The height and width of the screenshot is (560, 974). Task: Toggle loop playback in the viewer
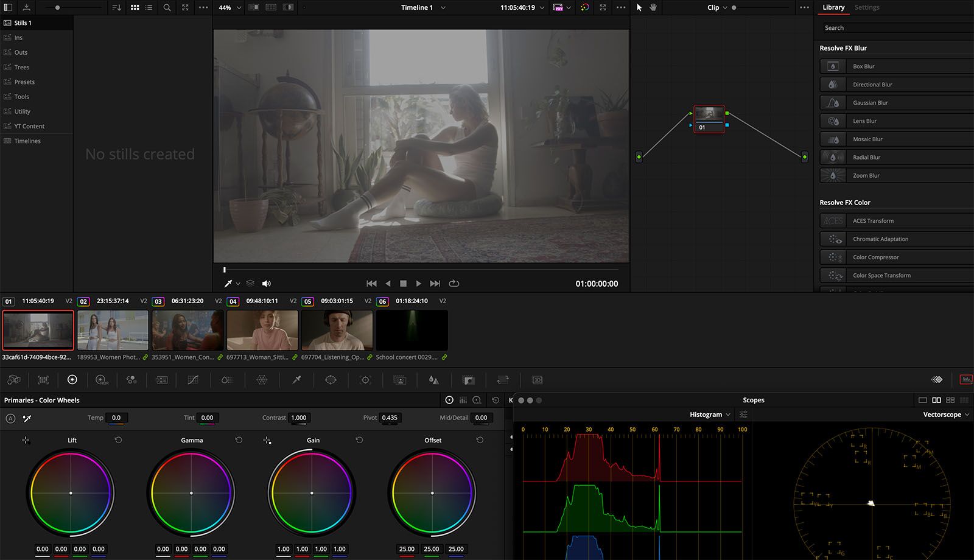click(x=454, y=283)
